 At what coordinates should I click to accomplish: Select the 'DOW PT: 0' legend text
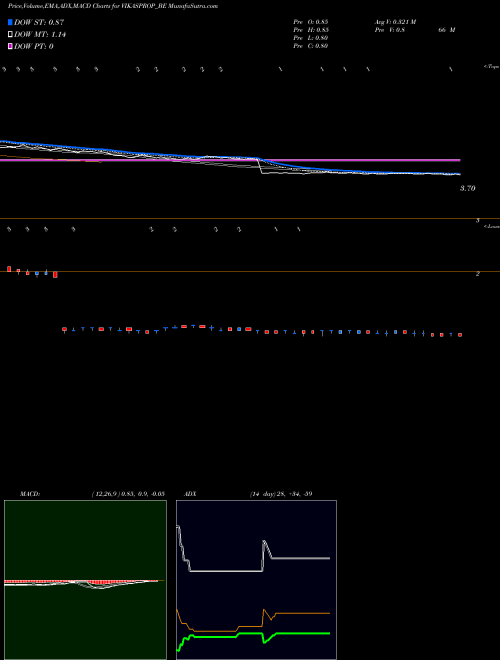pos(34,46)
